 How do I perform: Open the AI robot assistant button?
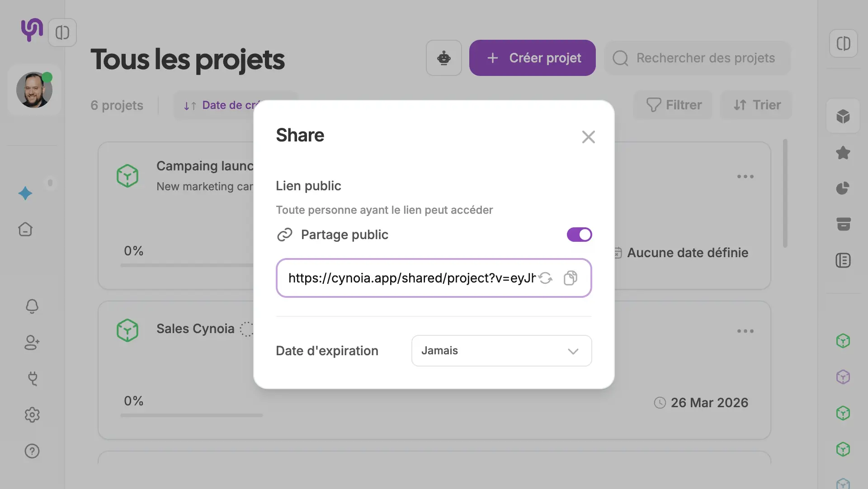[443, 58]
